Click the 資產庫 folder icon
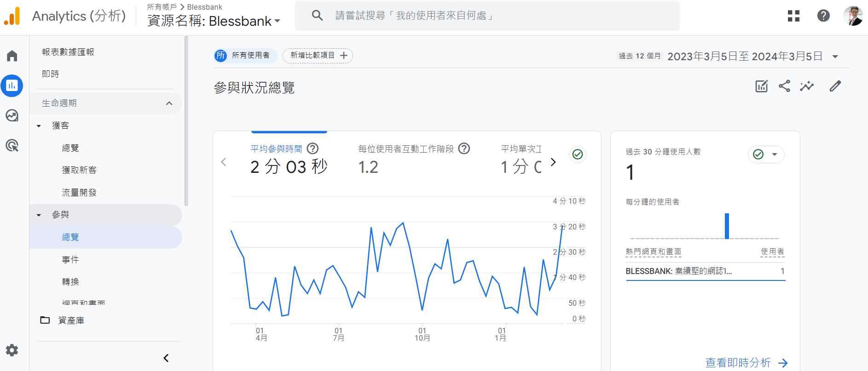This screenshot has width=868, height=371. 45,320
